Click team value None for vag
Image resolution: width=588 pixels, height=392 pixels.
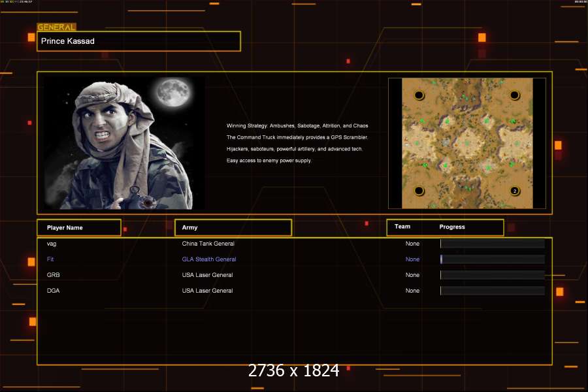(412, 244)
